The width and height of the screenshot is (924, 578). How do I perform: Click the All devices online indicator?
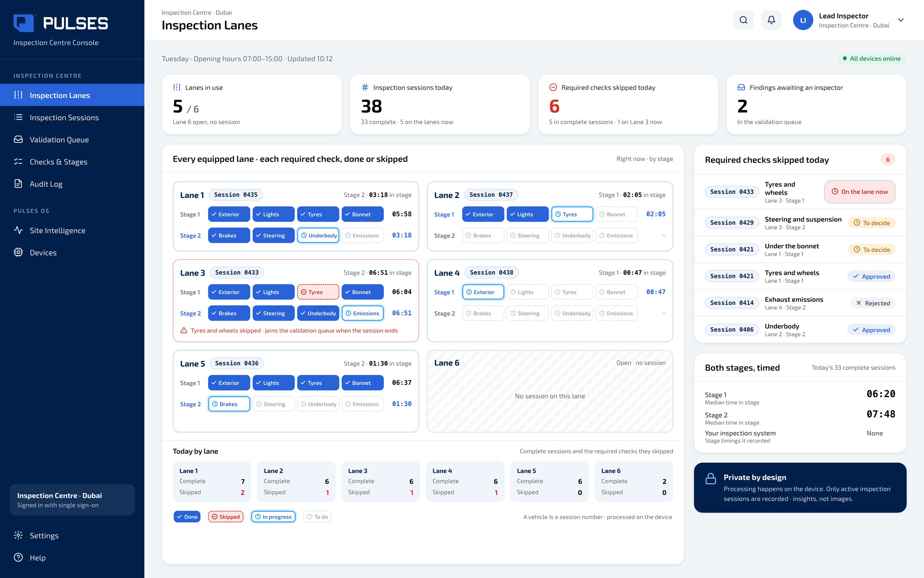coord(872,59)
